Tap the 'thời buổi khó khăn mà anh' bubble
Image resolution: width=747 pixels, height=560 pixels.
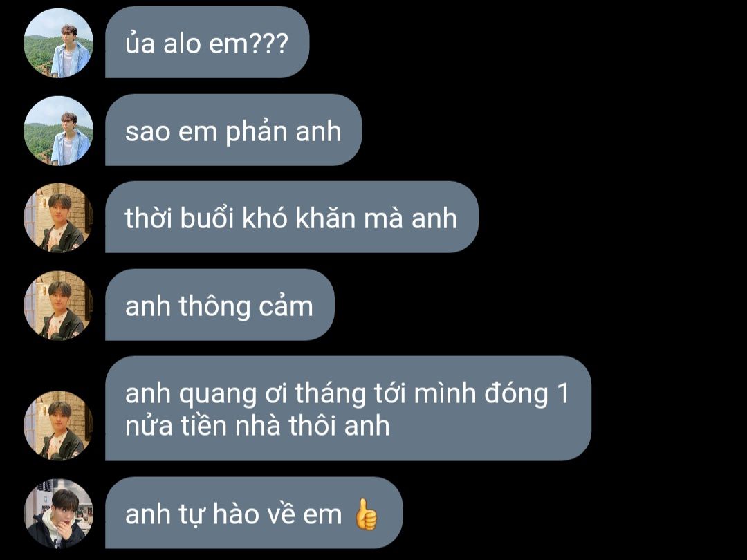click(292, 217)
